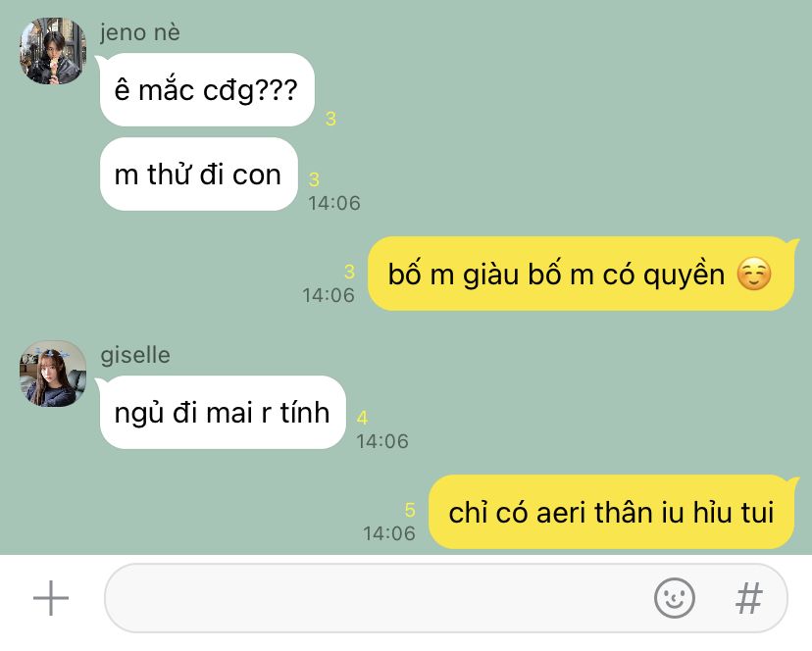Tap the timestamp beside "bố m giàu" bubble
The width and height of the screenshot is (812, 651).
click(x=329, y=295)
